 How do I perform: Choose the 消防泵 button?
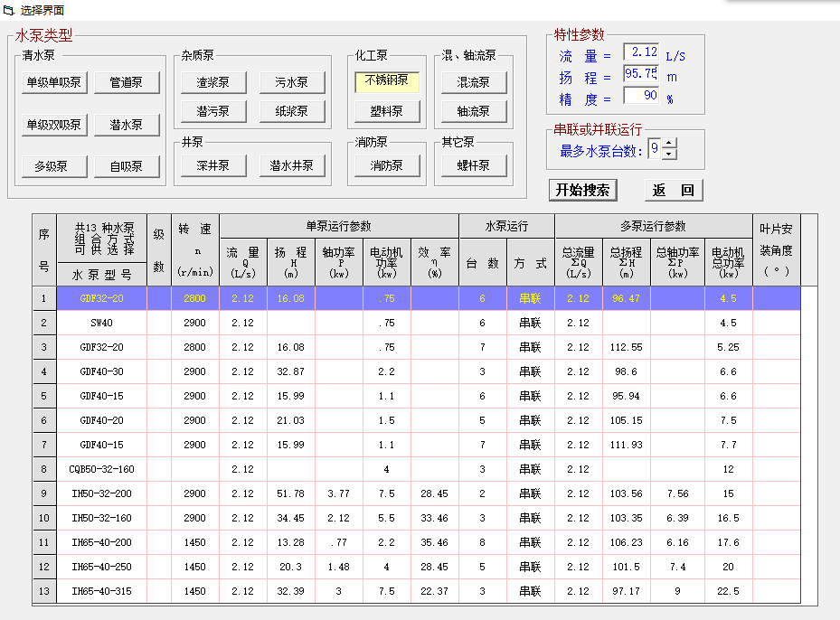(387, 165)
